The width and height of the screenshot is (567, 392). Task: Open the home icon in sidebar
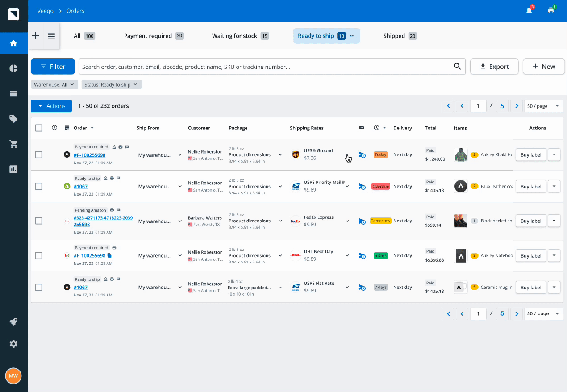(x=13, y=43)
